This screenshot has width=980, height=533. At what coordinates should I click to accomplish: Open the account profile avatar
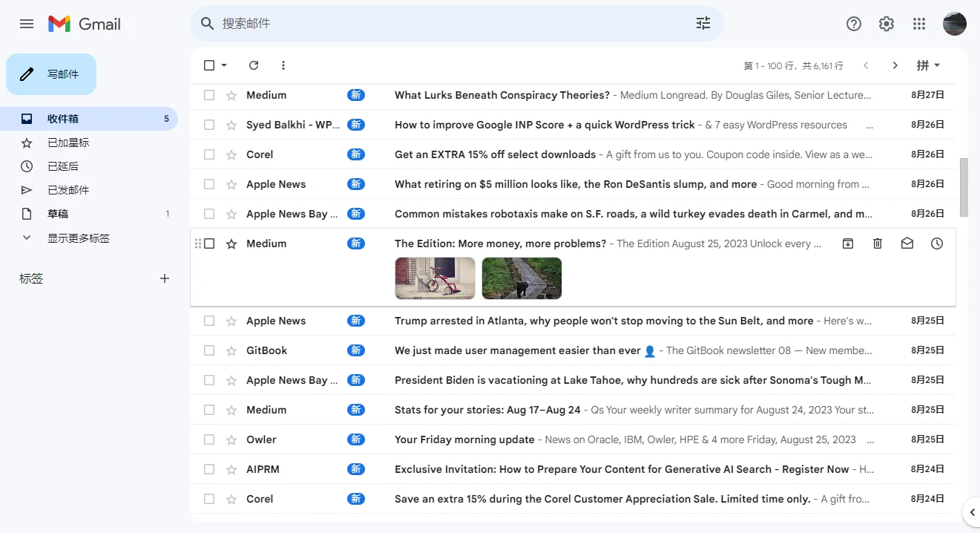pos(955,24)
